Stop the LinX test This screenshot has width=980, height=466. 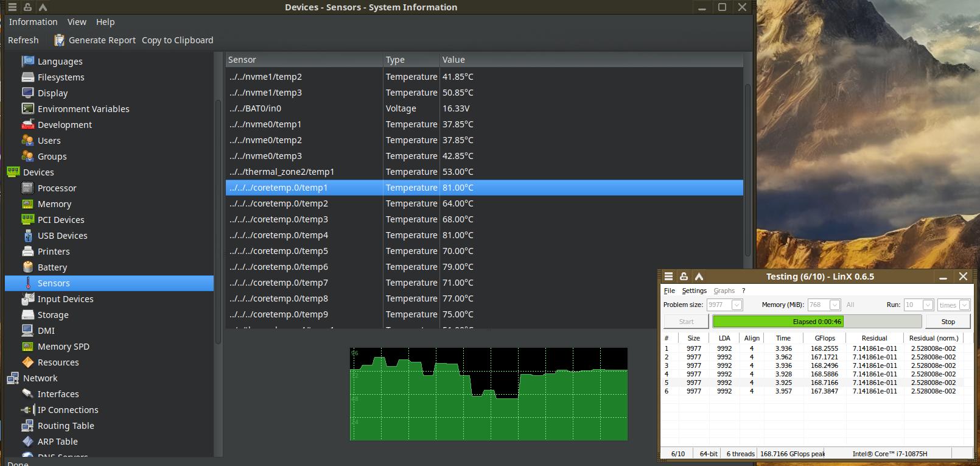click(948, 322)
